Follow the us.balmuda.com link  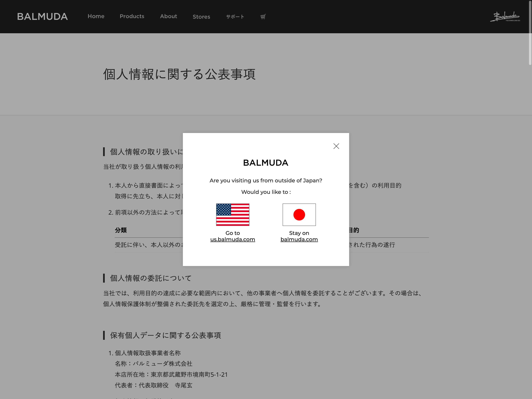[233, 239]
